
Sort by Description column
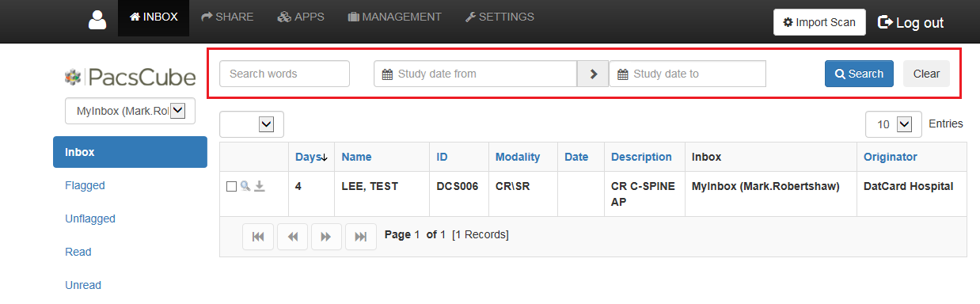[641, 157]
